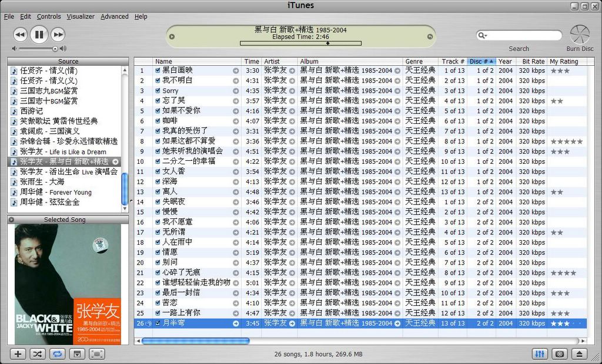Click the Burn Disc icon
Viewport: 602px width, 364px height.
pos(580,35)
